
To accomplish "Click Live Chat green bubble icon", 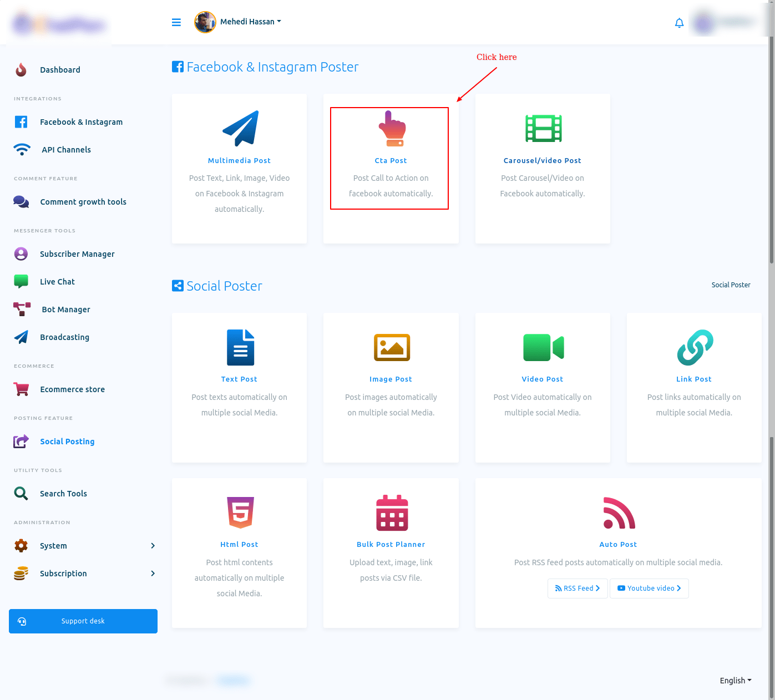I will click(x=21, y=282).
